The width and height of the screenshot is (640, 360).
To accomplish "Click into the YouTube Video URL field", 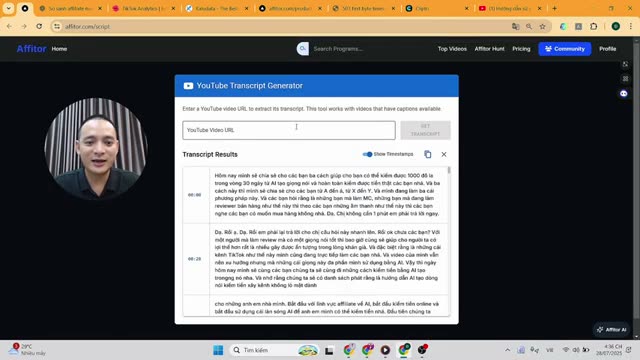I will pos(289,130).
